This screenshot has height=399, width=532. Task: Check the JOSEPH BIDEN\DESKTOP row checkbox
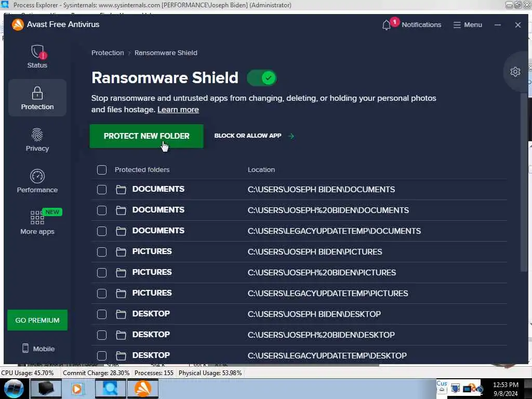(102, 314)
